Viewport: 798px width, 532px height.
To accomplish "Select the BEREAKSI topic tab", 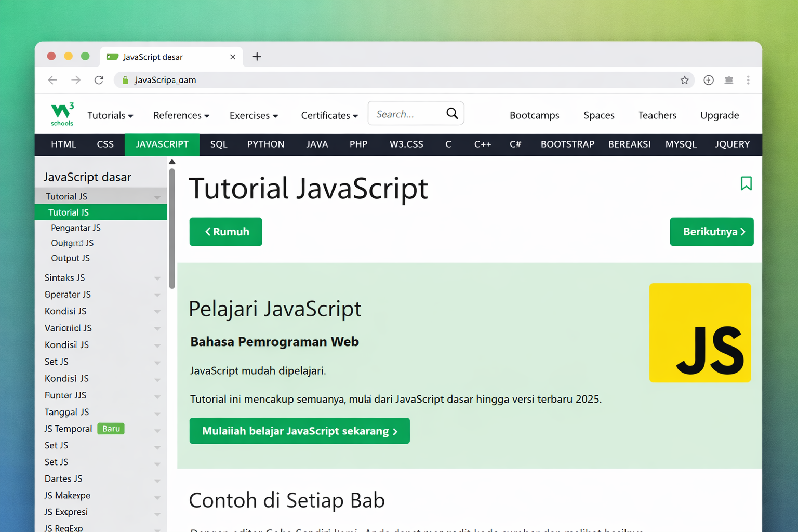I will (x=630, y=144).
